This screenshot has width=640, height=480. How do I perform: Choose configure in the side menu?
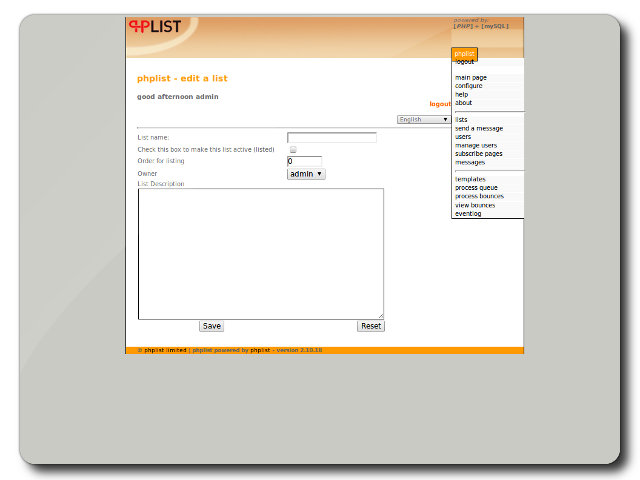[469, 86]
